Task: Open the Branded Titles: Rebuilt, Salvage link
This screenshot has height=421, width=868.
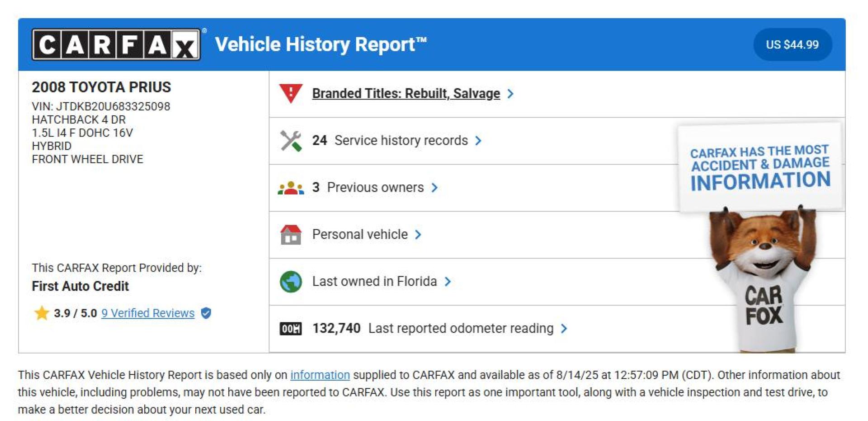Action: tap(406, 94)
